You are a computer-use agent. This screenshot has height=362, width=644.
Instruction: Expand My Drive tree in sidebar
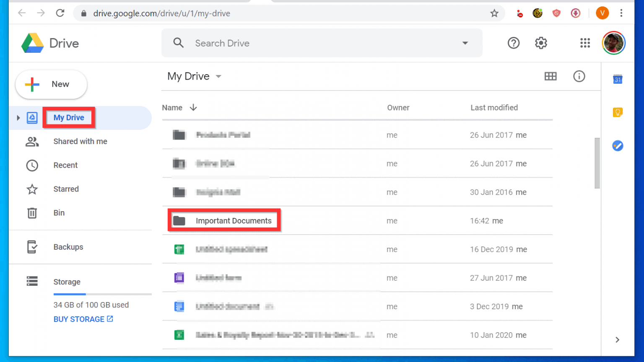click(x=18, y=118)
